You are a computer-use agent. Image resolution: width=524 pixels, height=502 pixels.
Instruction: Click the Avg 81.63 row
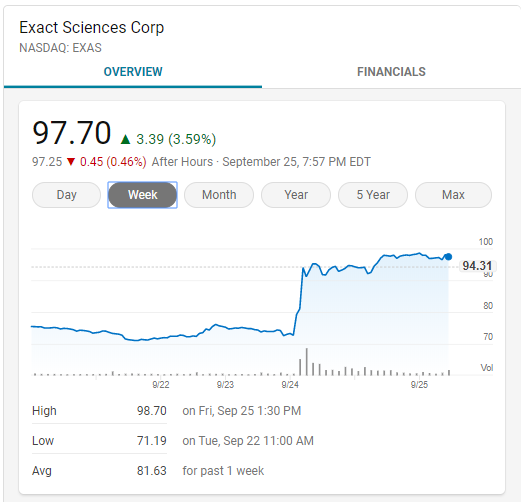coord(148,471)
